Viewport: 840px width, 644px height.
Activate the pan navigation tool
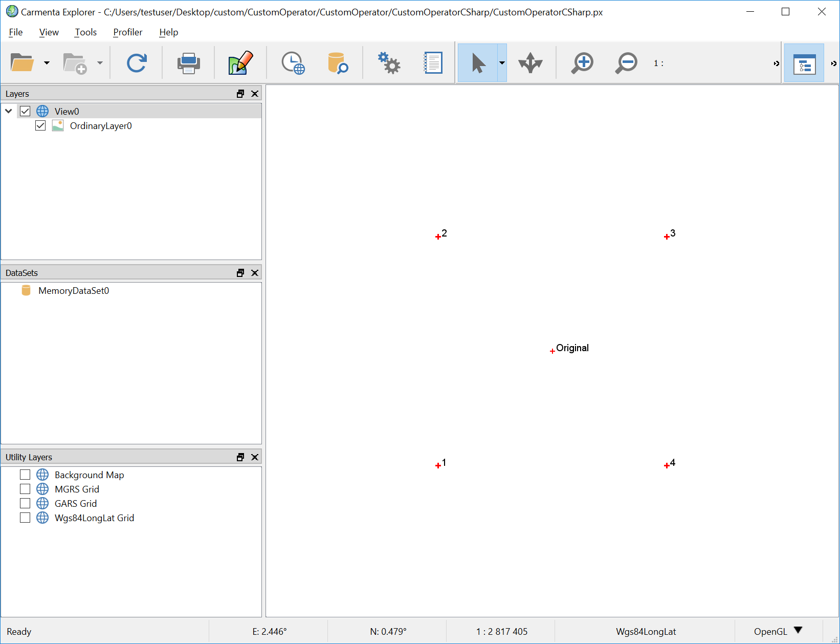pyautogui.click(x=530, y=63)
